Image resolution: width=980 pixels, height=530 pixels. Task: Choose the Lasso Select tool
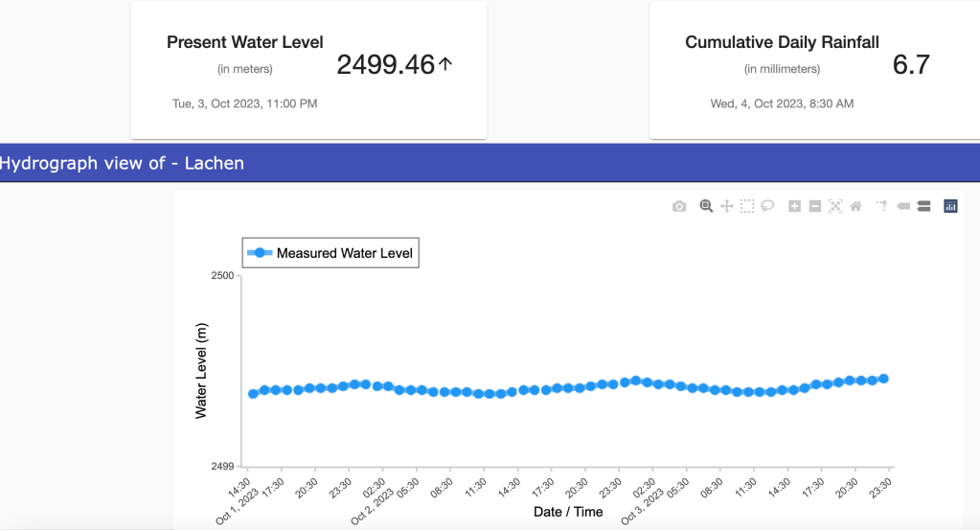(x=767, y=206)
